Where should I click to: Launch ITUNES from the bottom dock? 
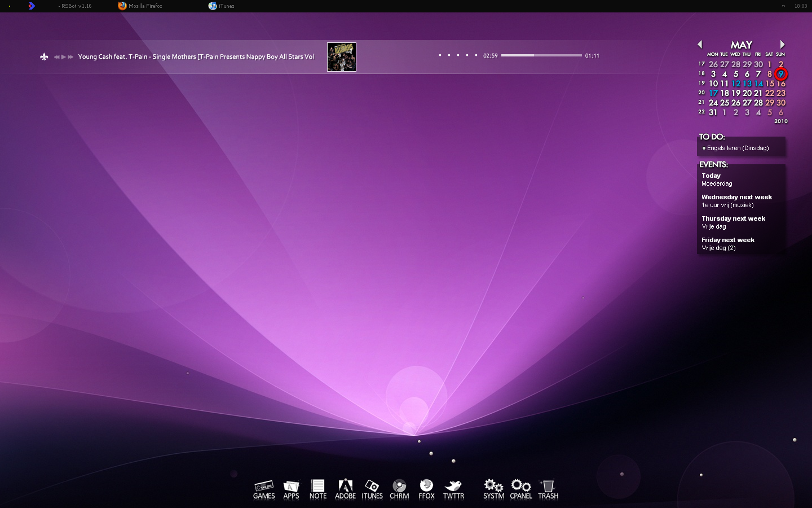372,489
